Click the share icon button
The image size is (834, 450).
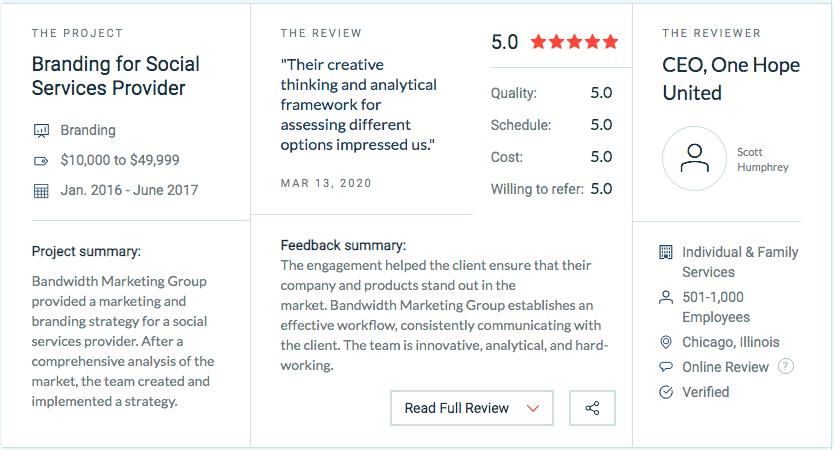(592, 408)
